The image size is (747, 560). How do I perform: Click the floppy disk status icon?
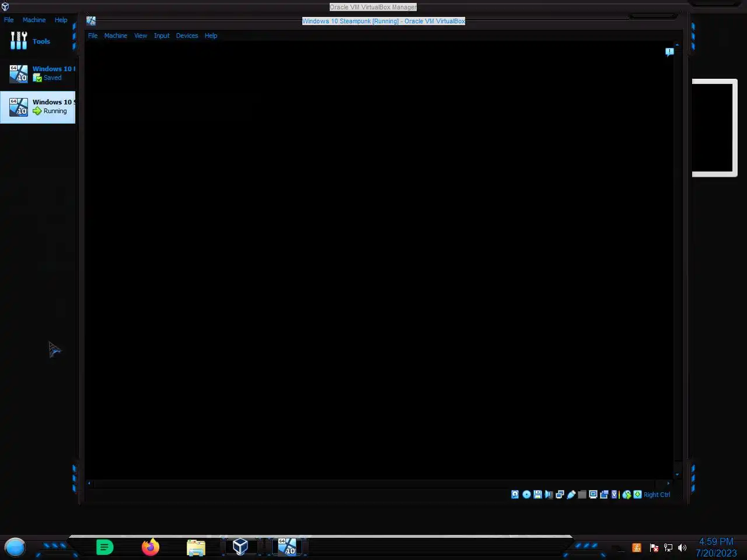(537, 495)
